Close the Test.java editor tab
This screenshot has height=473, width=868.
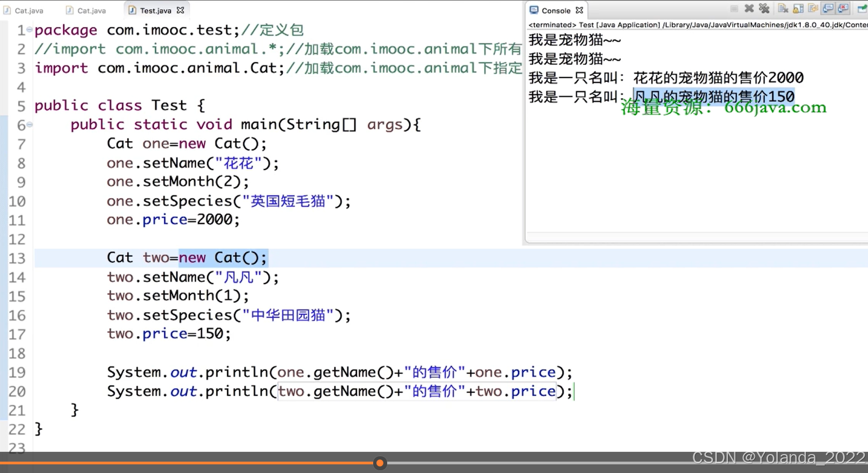(181, 10)
